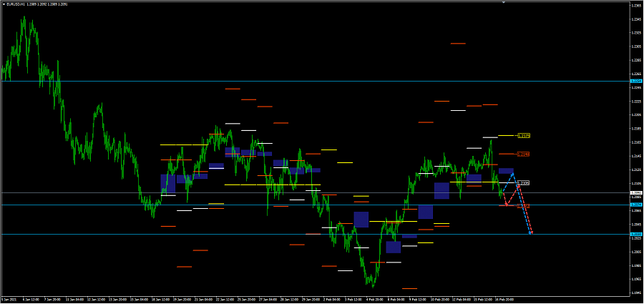
Task: Click the '6 Jan 12:00' time label
Action: (x=30, y=300)
